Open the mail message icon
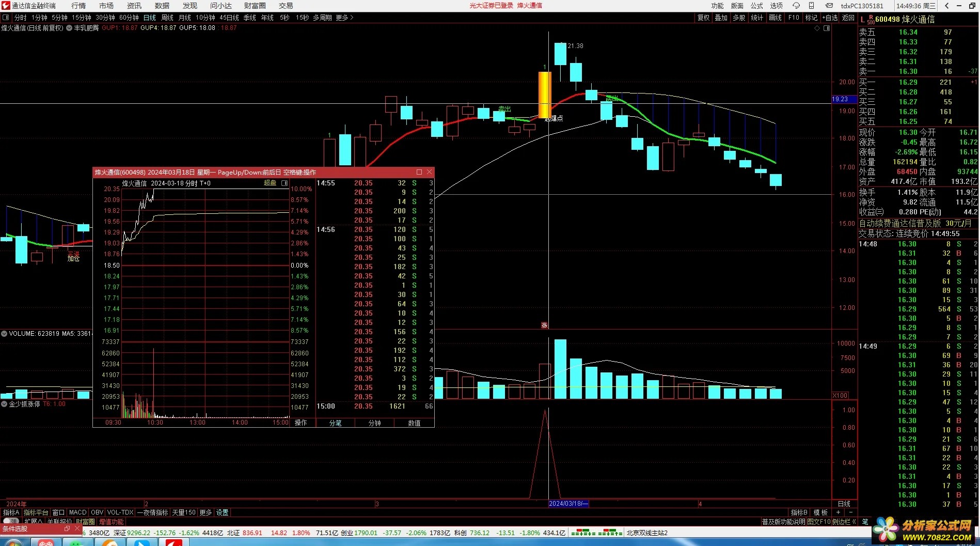Viewport: 980px width, 546px height. coord(829,6)
